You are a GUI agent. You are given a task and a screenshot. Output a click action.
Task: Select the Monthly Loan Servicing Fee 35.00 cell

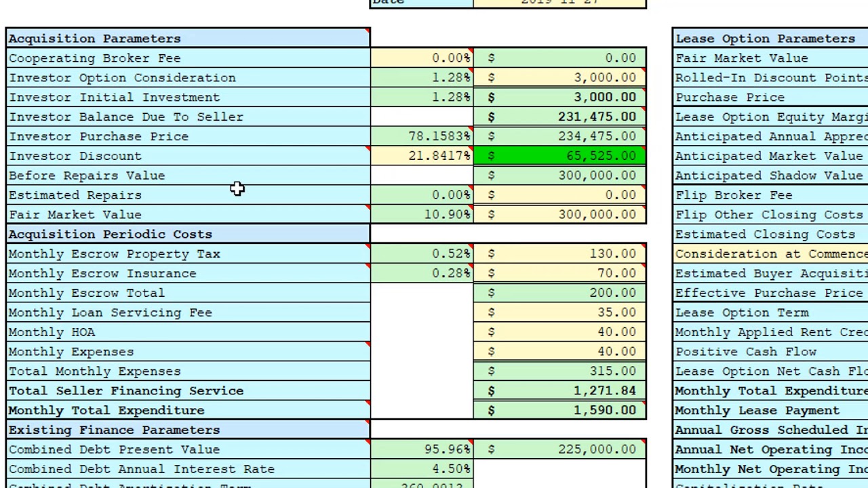(560, 312)
